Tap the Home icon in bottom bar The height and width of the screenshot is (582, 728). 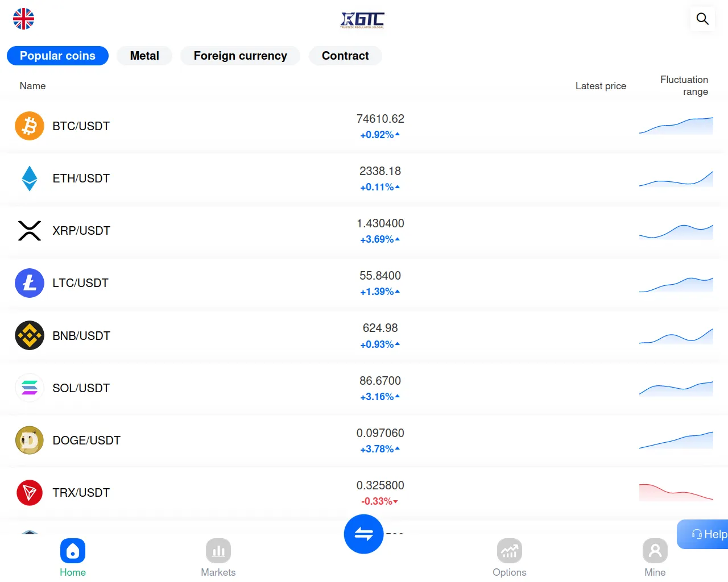pos(73,551)
